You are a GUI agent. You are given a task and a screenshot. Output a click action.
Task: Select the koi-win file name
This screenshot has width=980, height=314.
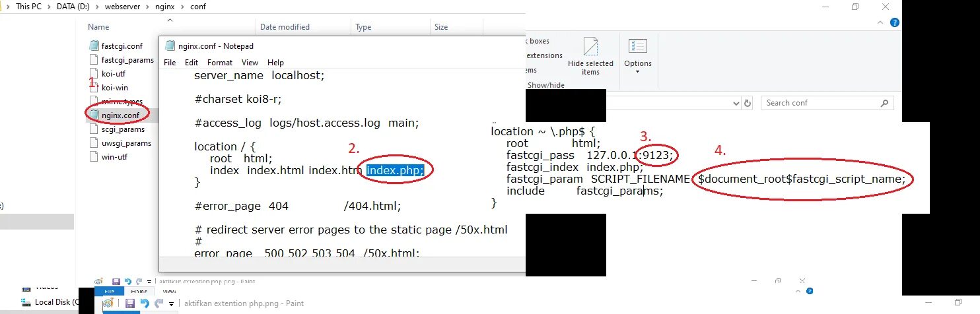click(x=114, y=88)
